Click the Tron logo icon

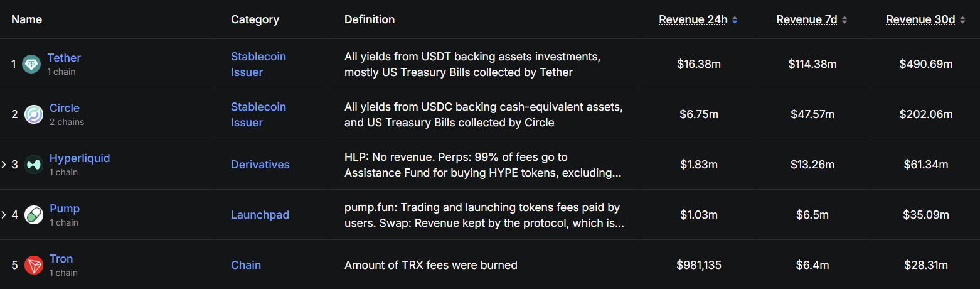[34, 265]
